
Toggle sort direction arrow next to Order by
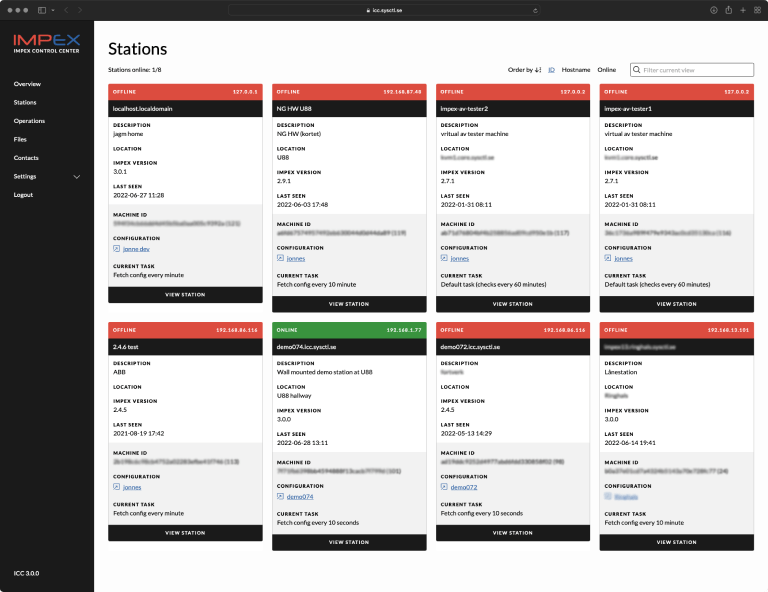click(538, 70)
